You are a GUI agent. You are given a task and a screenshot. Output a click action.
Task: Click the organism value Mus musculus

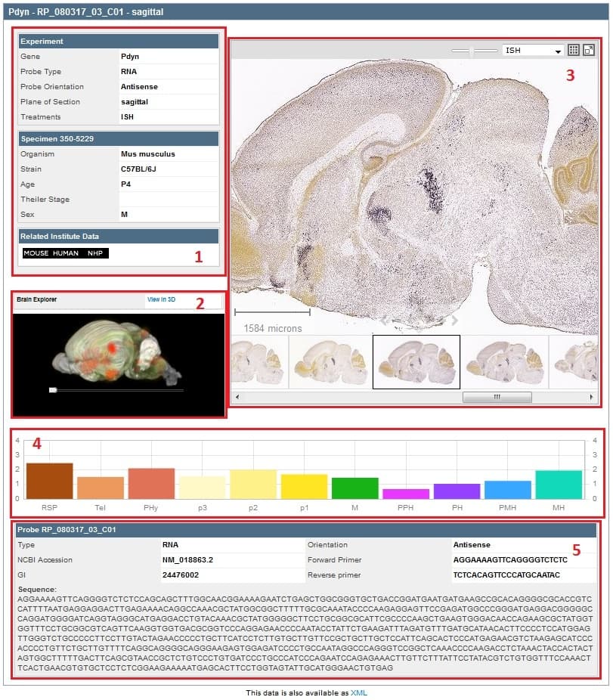[x=148, y=154]
